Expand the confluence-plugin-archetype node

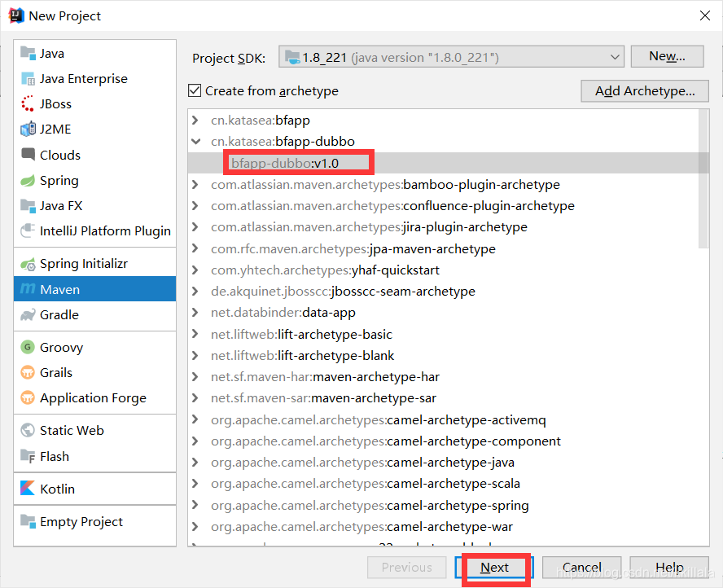[195, 206]
